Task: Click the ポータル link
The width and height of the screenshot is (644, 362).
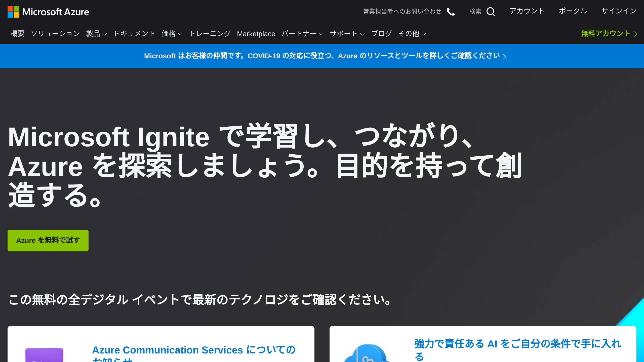Action: [573, 11]
